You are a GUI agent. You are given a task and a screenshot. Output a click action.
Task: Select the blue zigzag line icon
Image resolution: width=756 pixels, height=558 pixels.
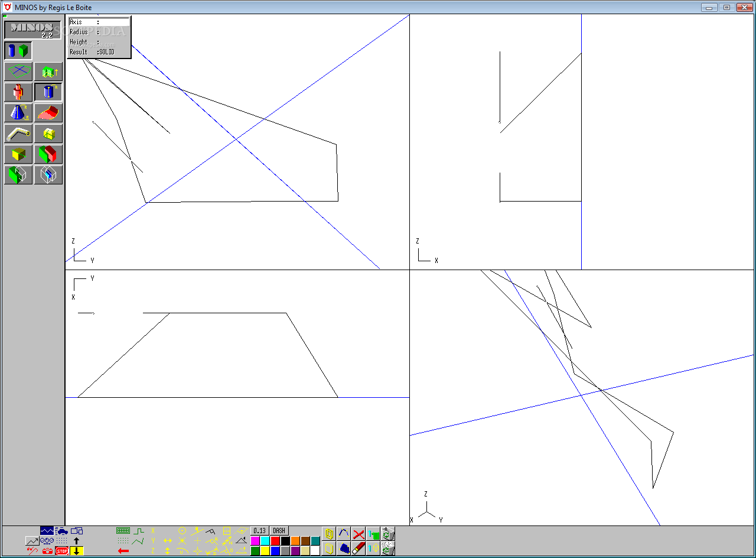(x=47, y=531)
